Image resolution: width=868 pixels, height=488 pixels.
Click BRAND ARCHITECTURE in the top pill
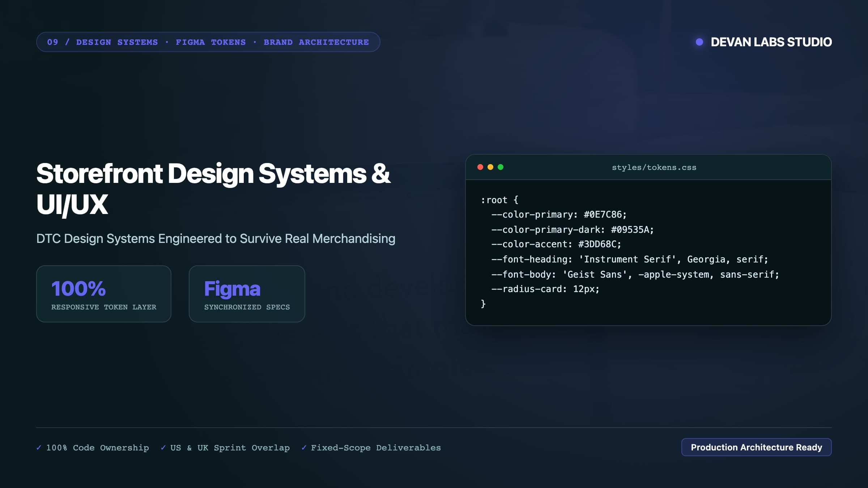316,42
